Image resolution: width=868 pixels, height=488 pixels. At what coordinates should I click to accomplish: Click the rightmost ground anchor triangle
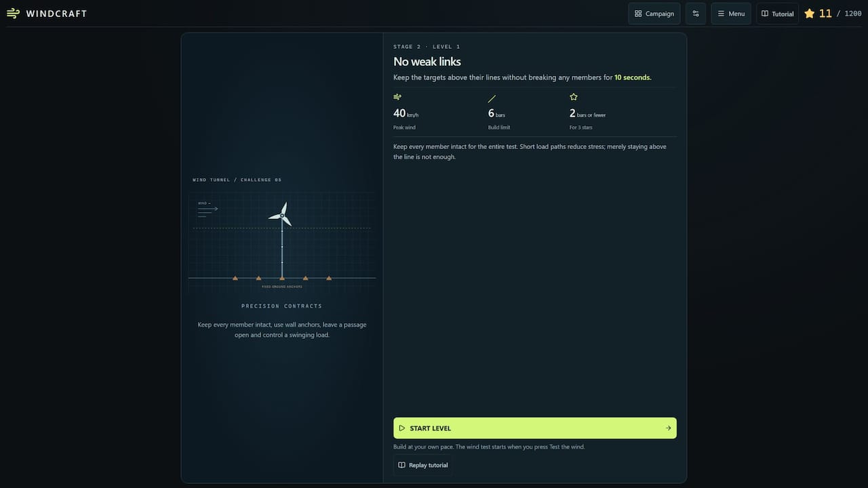click(x=329, y=278)
